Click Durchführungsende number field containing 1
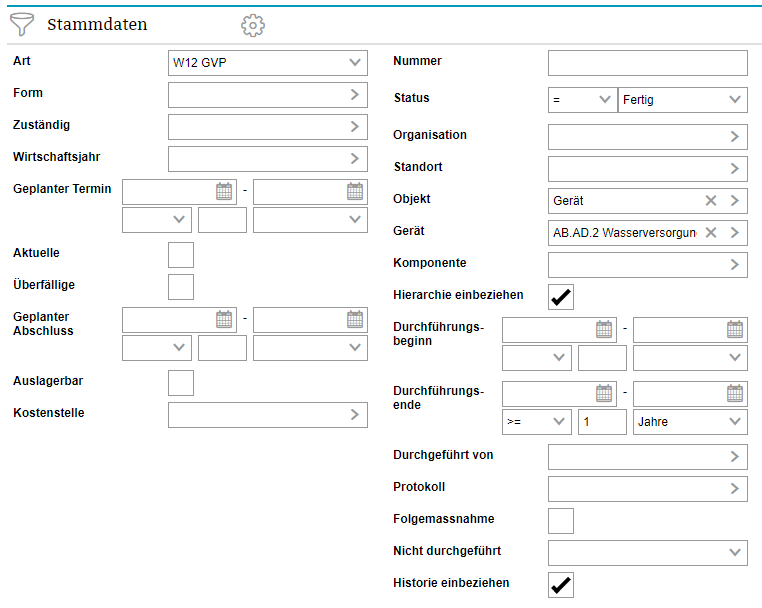762x608 pixels. pyautogui.click(x=602, y=421)
